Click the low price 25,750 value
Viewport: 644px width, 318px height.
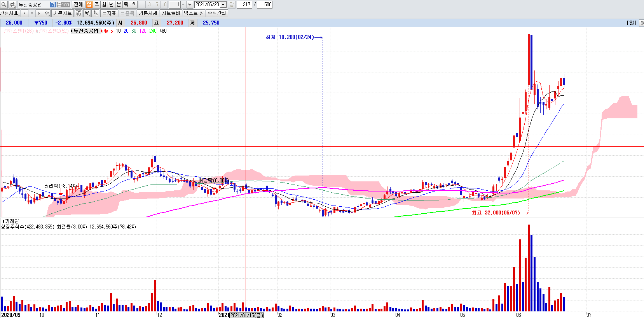click(x=211, y=23)
